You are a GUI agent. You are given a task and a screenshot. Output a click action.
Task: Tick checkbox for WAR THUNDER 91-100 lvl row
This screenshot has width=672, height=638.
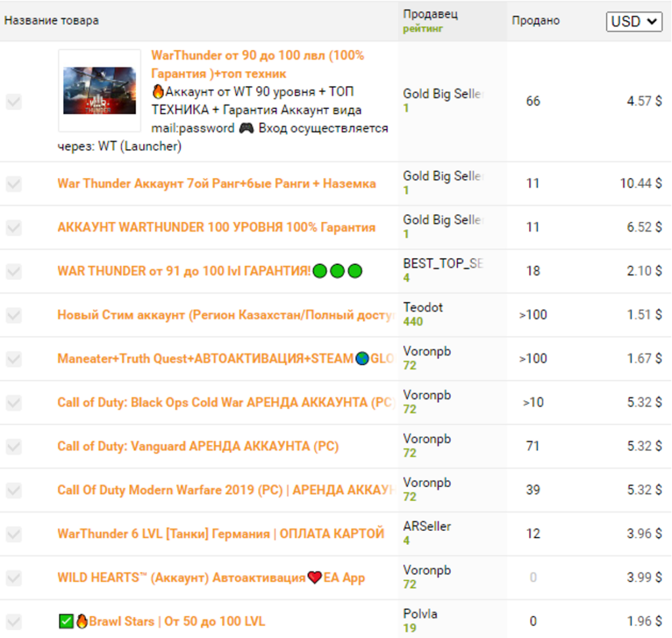click(14, 271)
